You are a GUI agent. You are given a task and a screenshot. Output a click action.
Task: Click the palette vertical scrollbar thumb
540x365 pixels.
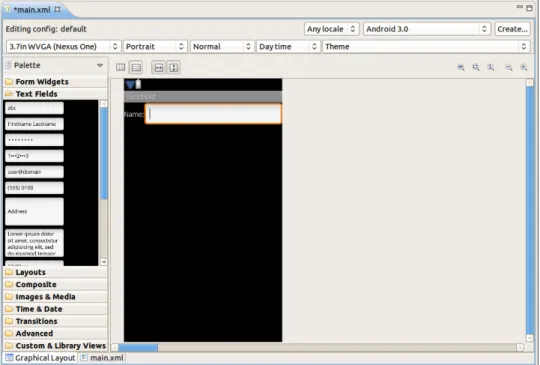pos(104,153)
